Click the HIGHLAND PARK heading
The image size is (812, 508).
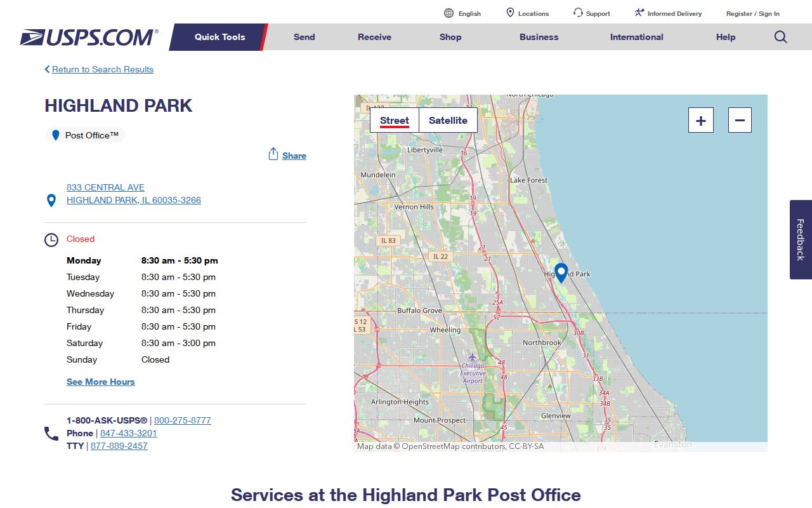pos(119,105)
